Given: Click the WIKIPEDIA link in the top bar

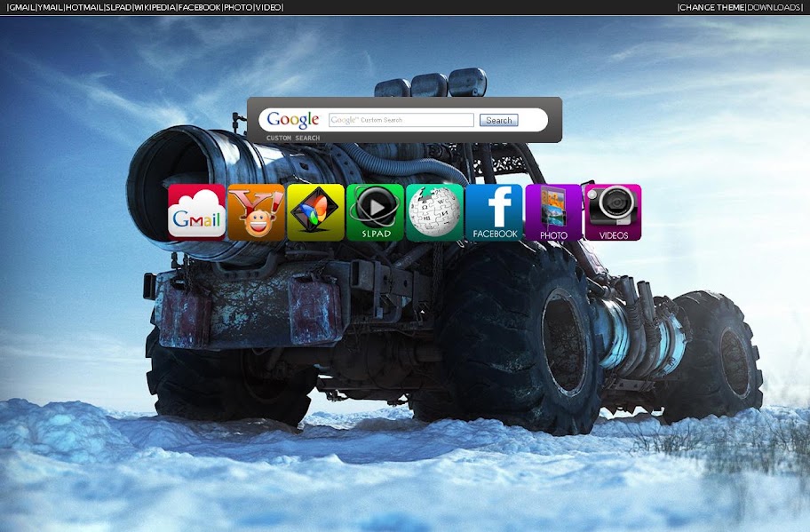Looking at the screenshot, I should pyautogui.click(x=155, y=7).
